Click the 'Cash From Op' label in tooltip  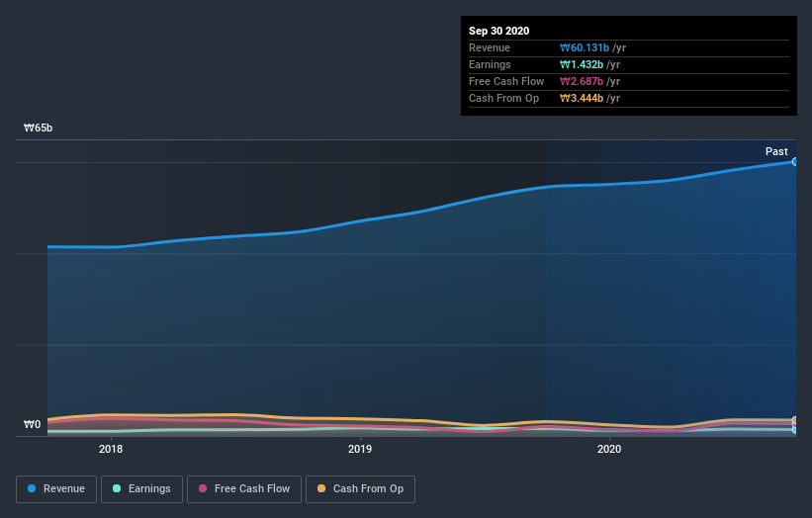503,98
